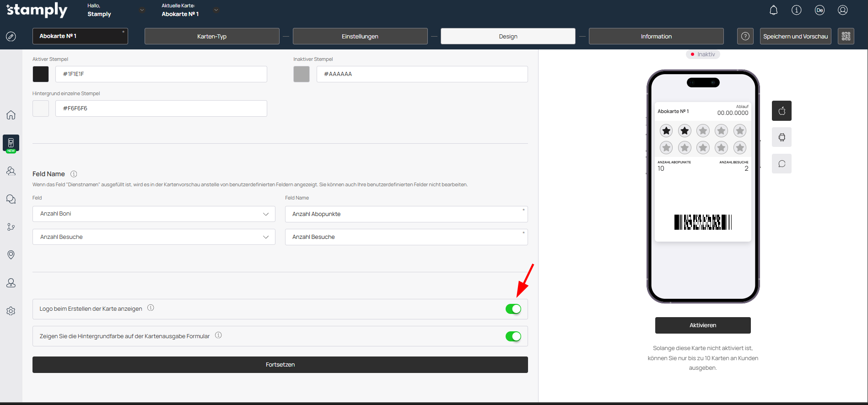This screenshot has height=405, width=868.
Task: Open the QR code icon button
Action: [846, 36]
